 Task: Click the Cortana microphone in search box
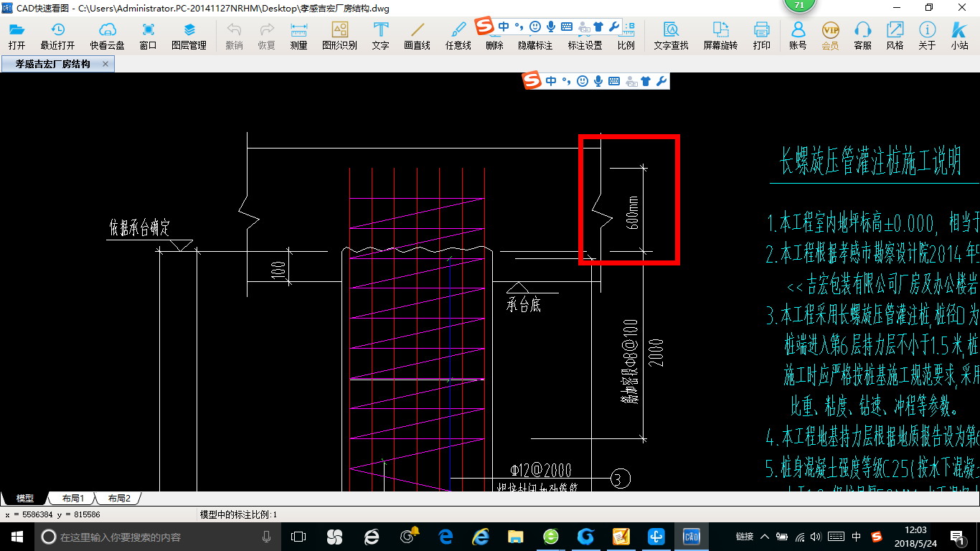tap(266, 537)
